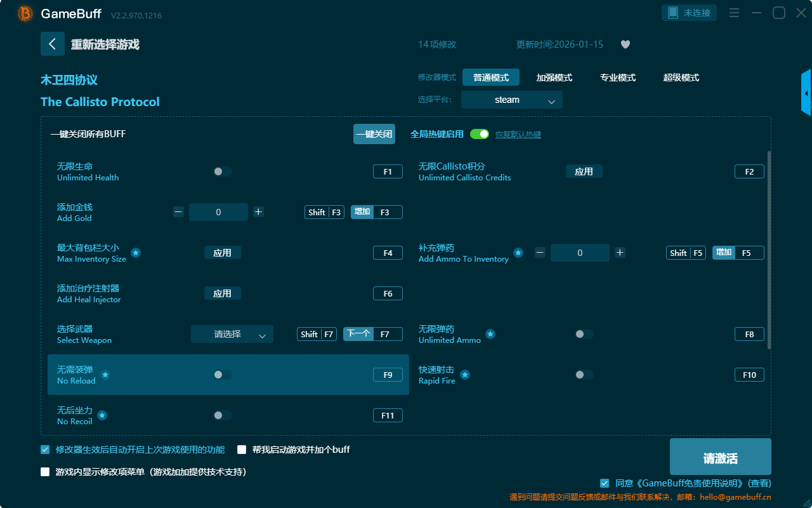The image size is (812, 508).
Task: Open the Select Weapon dropdown
Action: [232, 334]
